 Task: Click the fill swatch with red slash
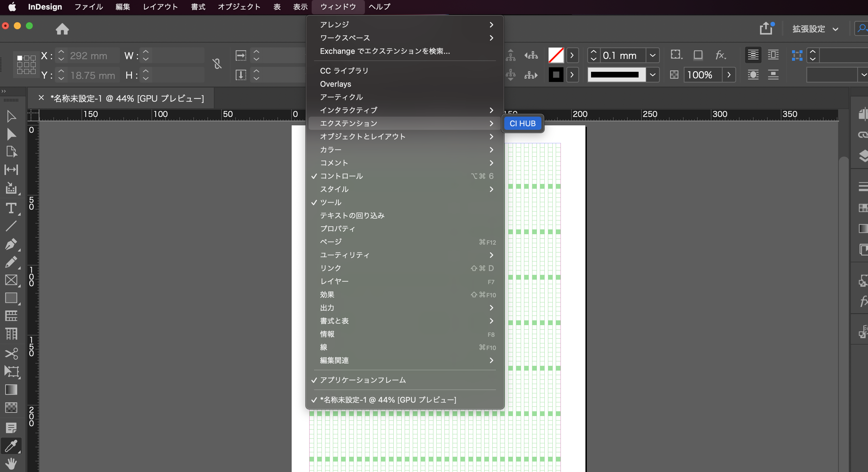[556, 55]
